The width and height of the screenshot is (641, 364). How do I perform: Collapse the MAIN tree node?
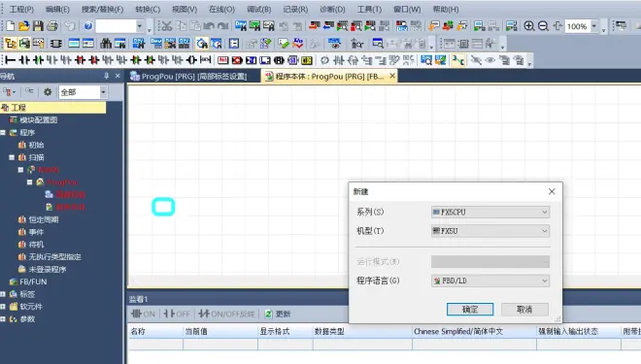point(20,170)
